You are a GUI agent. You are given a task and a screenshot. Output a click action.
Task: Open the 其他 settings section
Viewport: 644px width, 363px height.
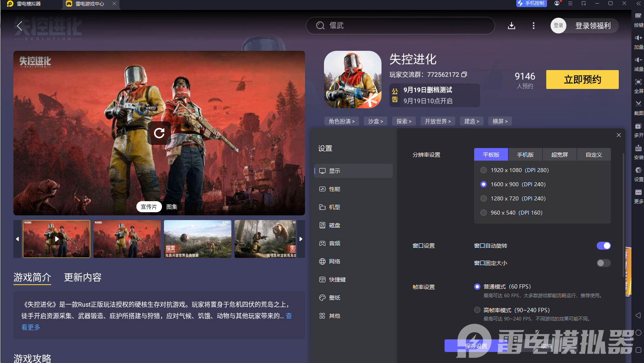(354, 316)
